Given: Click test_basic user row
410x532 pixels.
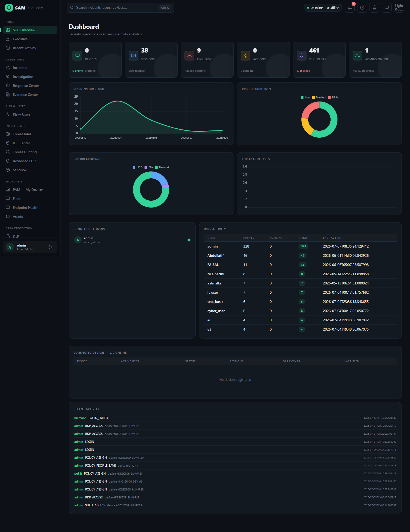Looking at the screenshot, I should pyautogui.click(x=300, y=302).
